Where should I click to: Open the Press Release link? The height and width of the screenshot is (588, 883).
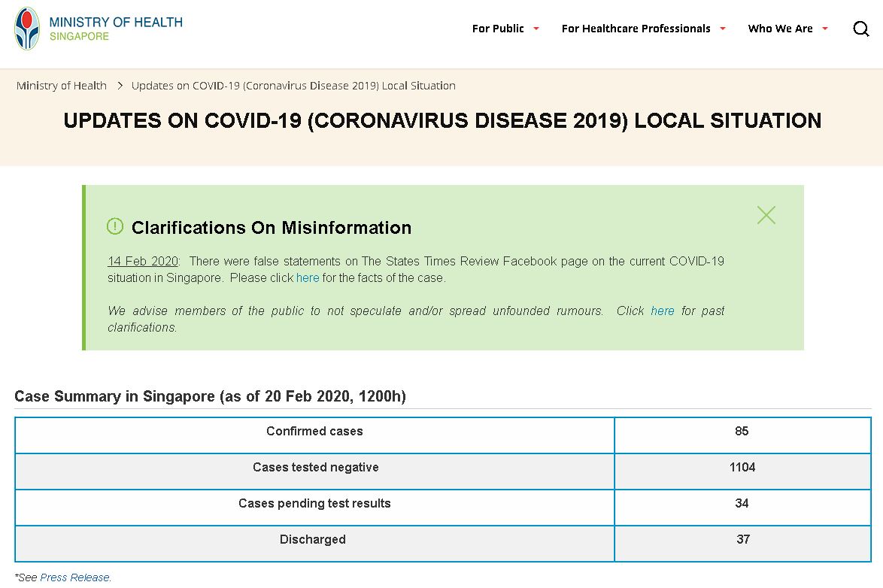coord(74,577)
